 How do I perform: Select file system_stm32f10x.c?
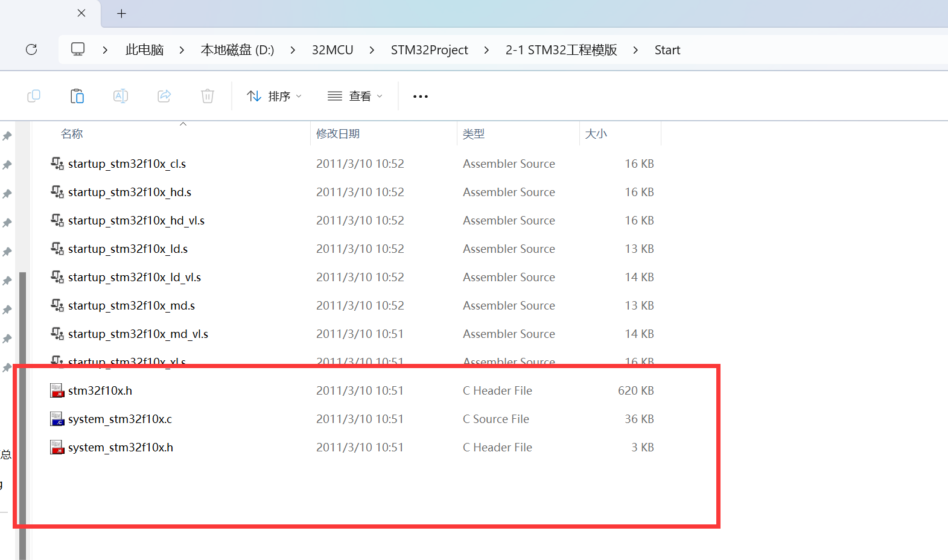tap(120, 419)
